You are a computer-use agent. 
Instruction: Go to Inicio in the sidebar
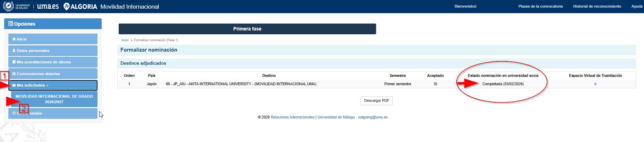(53, 39)
